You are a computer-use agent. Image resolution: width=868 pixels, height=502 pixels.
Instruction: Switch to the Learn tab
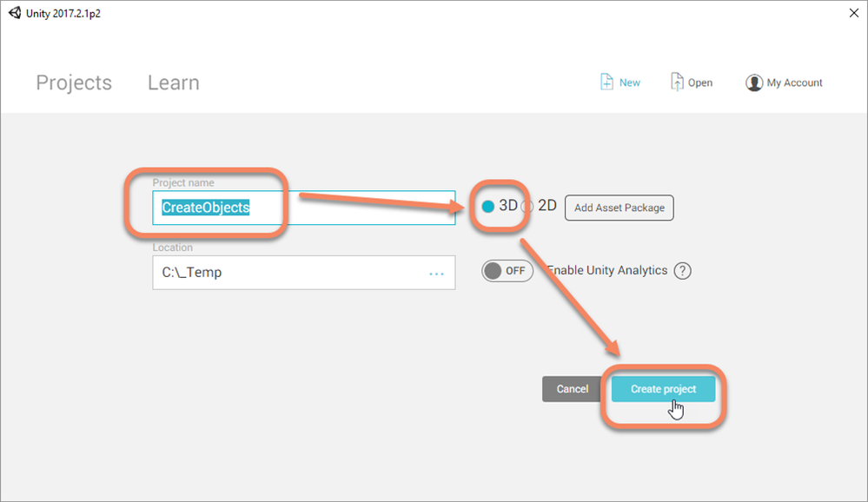[x=173, y=83]
